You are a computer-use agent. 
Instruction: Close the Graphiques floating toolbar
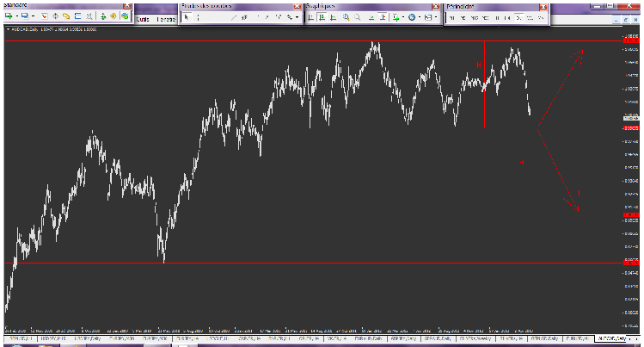(436, 7)
